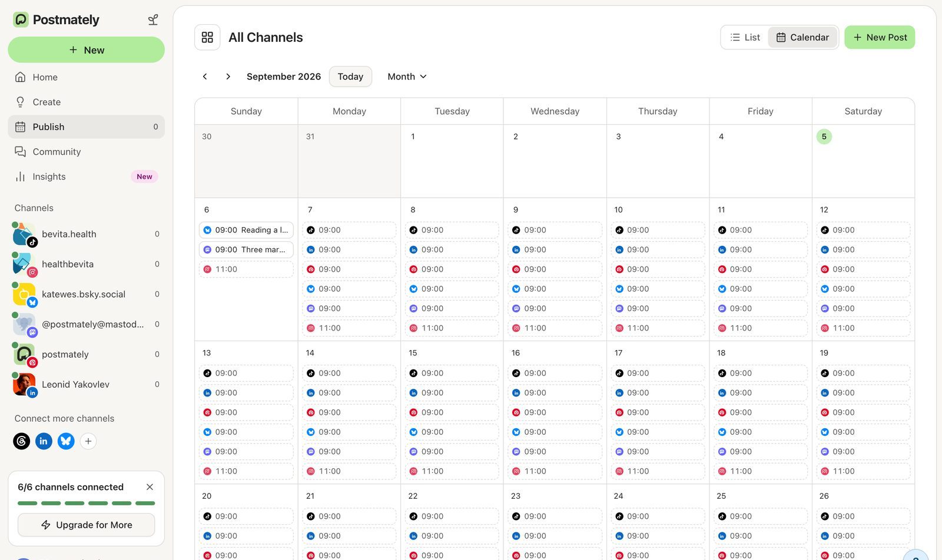Click the Community chat icon
This screenshot has height=560, width=942.
click(x=21, y=152)
